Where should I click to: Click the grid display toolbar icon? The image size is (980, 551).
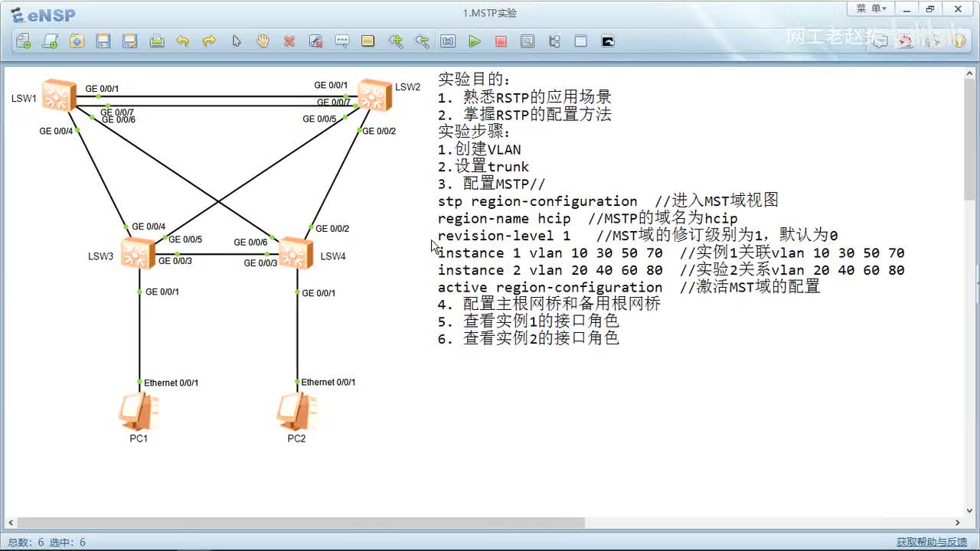[x=580, y=41]
